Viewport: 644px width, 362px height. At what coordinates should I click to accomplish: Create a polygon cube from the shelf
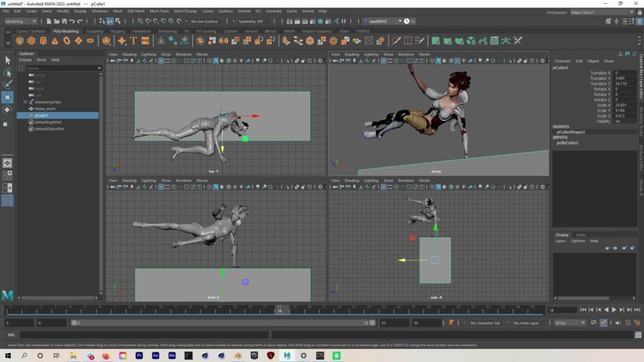point(31,41)
